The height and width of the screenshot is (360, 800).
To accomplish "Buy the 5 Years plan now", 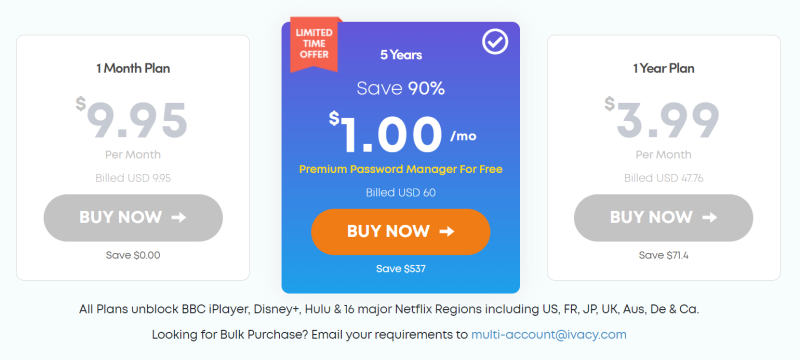I will tap(401, 232).
